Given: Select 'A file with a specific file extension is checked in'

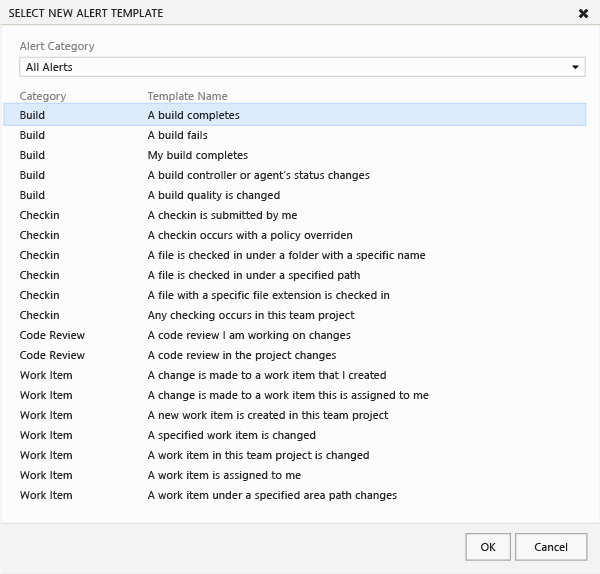Looking at the screenshot, I should 295,295.
